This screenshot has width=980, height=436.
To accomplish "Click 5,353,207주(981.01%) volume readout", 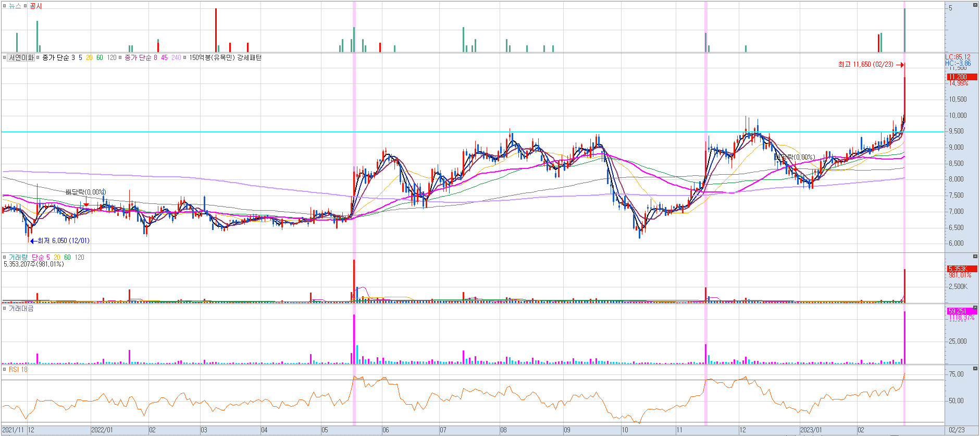I will click(x=34, y=264).
